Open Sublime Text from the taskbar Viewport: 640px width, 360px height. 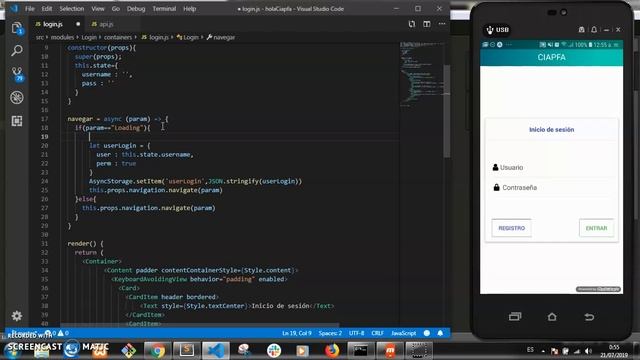click(187, 351)
